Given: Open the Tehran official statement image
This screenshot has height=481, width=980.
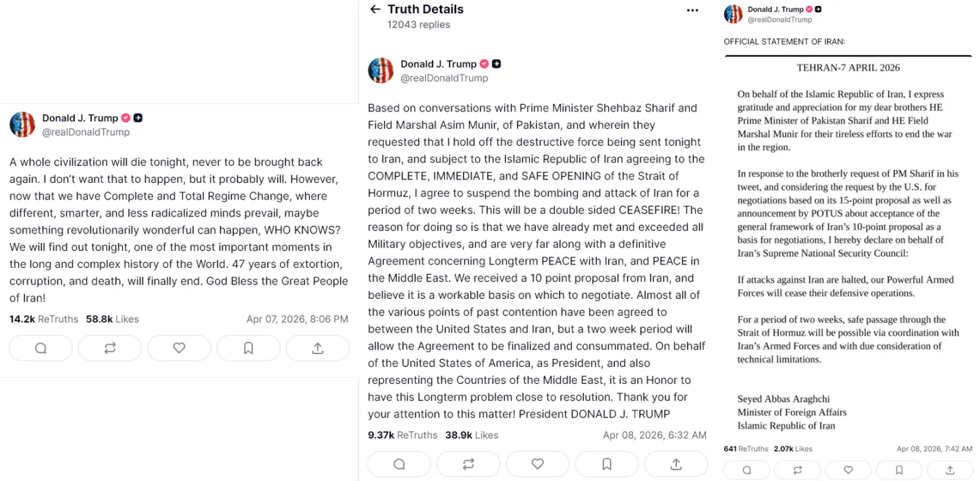Looking at the screenshot, I should [848, 243].
